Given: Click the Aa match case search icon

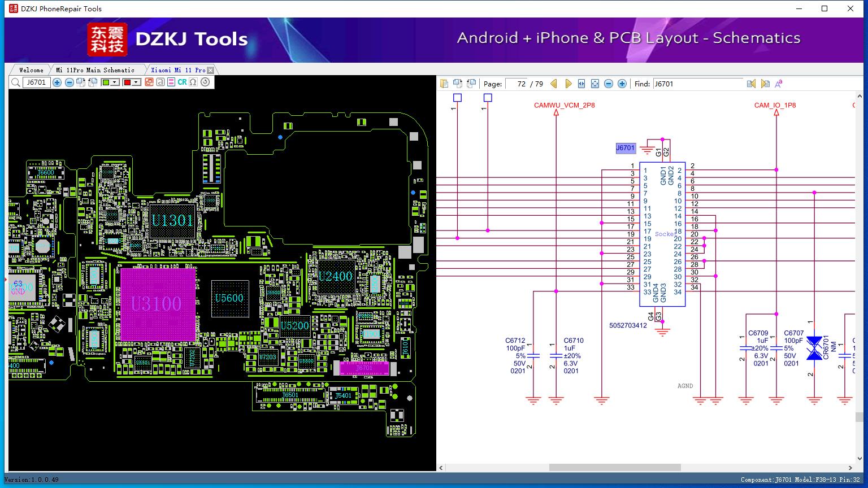Looking at the screenshot, I should pos(778,84).
